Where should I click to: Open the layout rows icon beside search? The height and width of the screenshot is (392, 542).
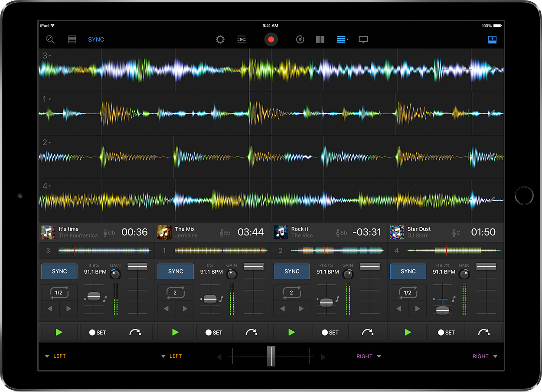coord(72,39)
